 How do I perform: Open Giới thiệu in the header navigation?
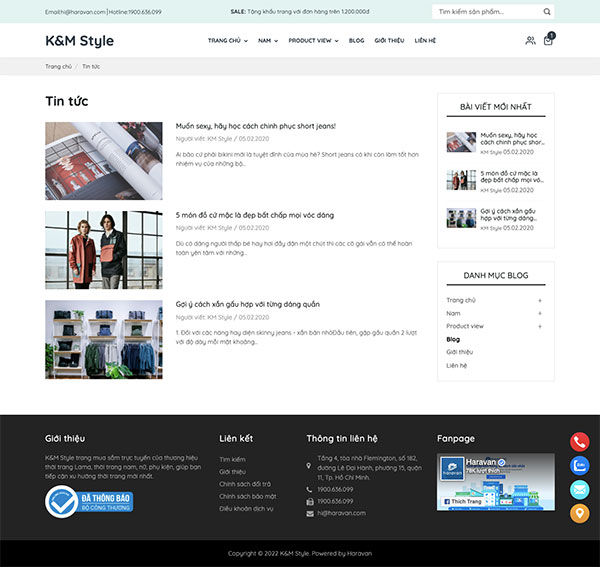(389, 41)
